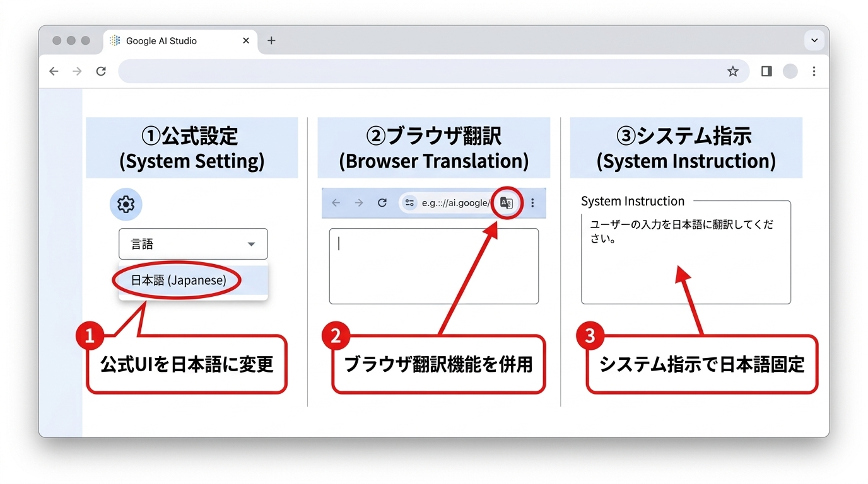868x484 pixels.
Task: Click the forward arrow in the mini browser toolbar
Action: (x=358, y=202)
